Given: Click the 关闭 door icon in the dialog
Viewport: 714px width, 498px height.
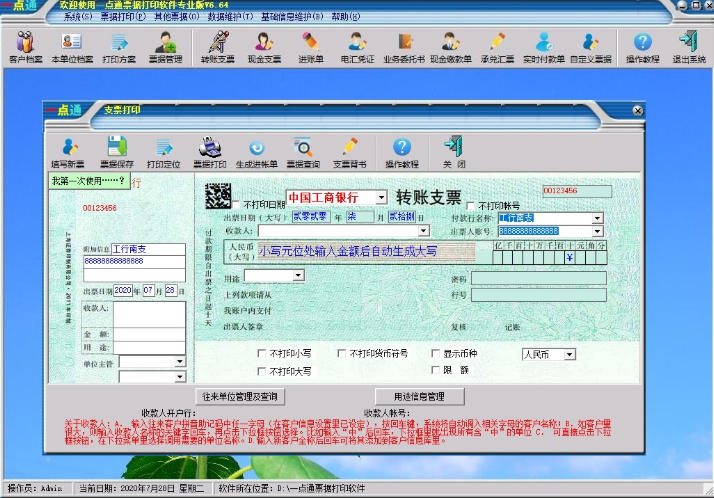Looking at the screenshot, I should (454, 152).
